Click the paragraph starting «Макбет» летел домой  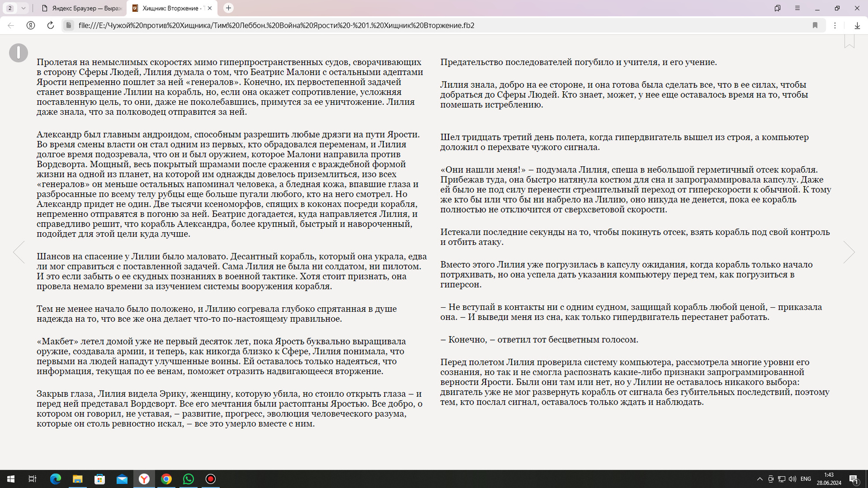[x=222, y=356]
